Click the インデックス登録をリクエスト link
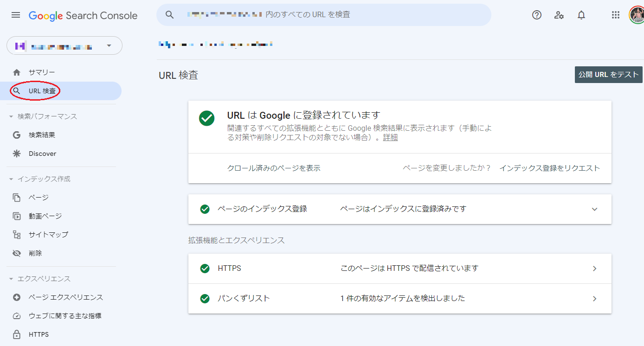This screenshot has width=644, height=346. point(550,168)
